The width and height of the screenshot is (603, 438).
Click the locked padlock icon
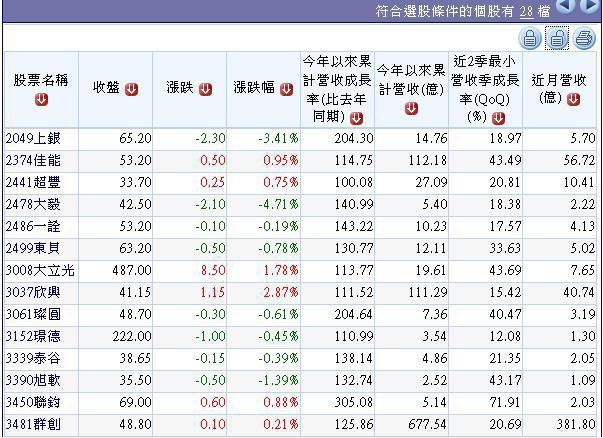click(530, 38)
